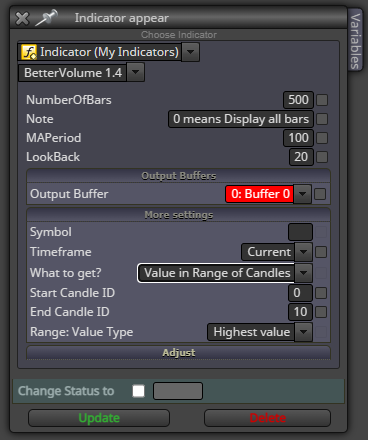Image resolution: width=368 pixels, height=440 pixels.
Task: Click the What to get? label
Action: pyautogui.click(x=66, y=273)
